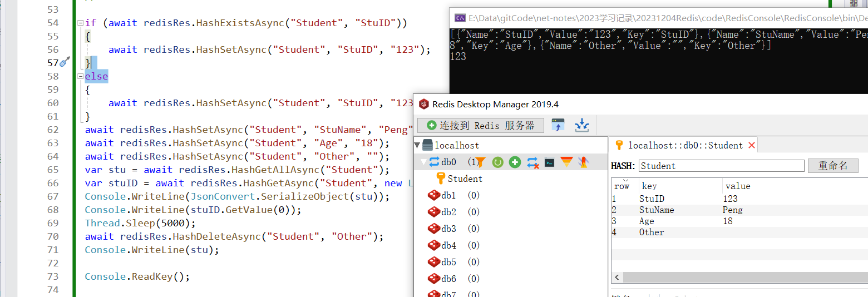The image size is (868, 297).
Task: Click the 'else' keyword on line 58
Action: coord(96,76)
